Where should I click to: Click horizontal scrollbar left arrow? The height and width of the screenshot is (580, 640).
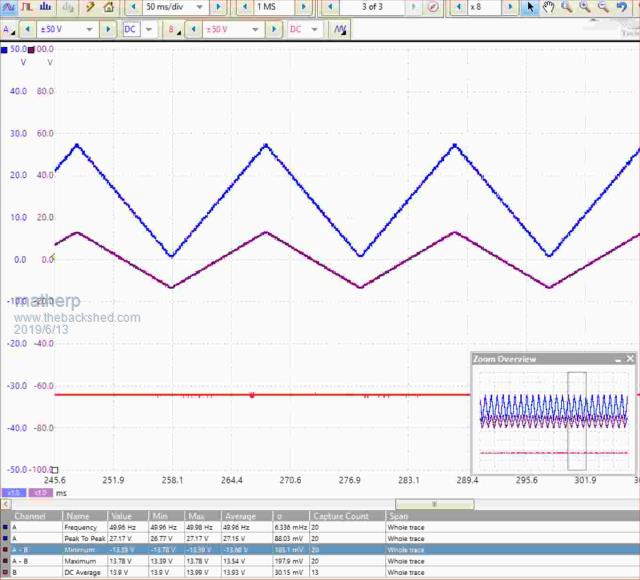[6, 504]
